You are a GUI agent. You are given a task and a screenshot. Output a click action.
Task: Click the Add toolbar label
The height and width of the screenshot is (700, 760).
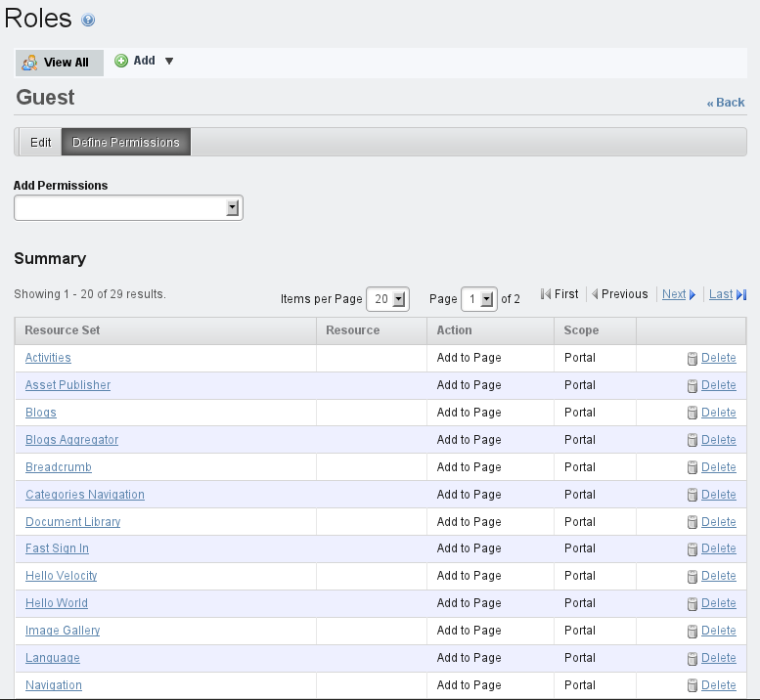(145, 61)
